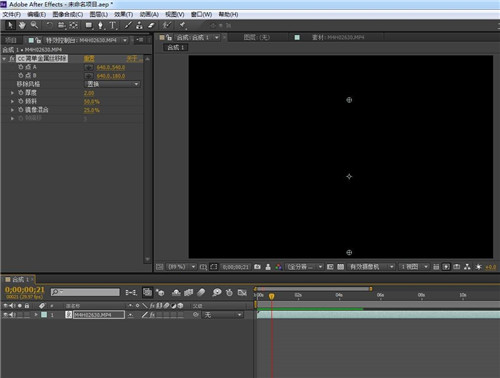Hide the M4H02630.MP4 layer video

(5, 315)
